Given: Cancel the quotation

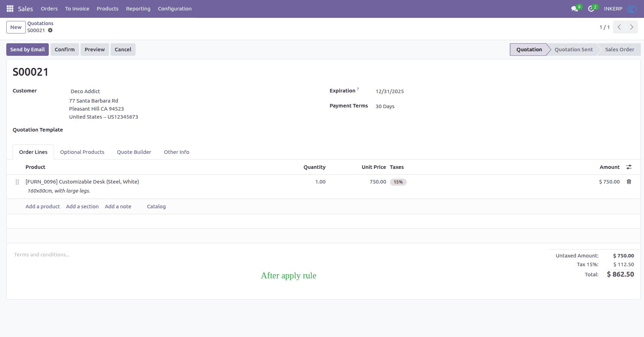Looking at the screenshot, I should point(123,50).
